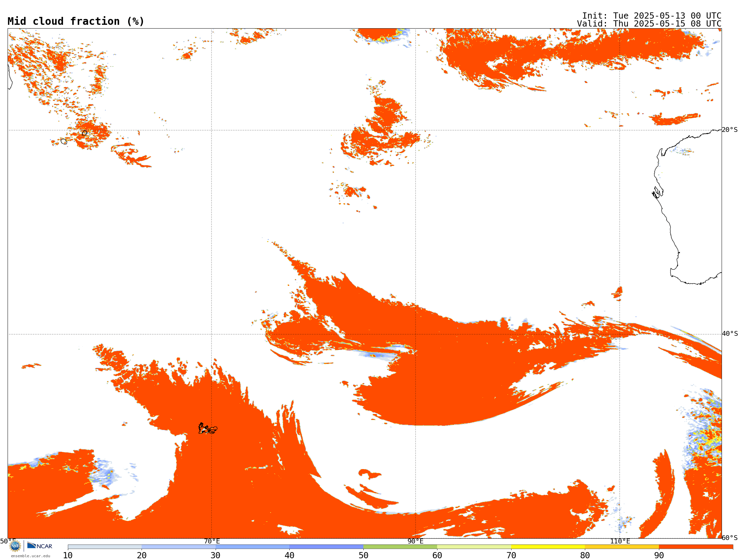Click the 20°S latitude label
Screen dimensions: 744x560
point(730,130)
